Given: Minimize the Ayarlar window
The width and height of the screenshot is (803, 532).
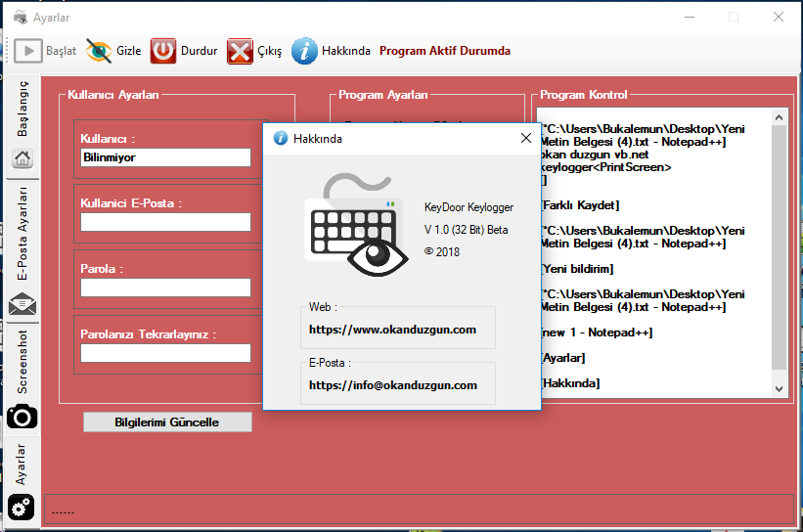Looking at the screenshot, I should click(x=690, y=18).
